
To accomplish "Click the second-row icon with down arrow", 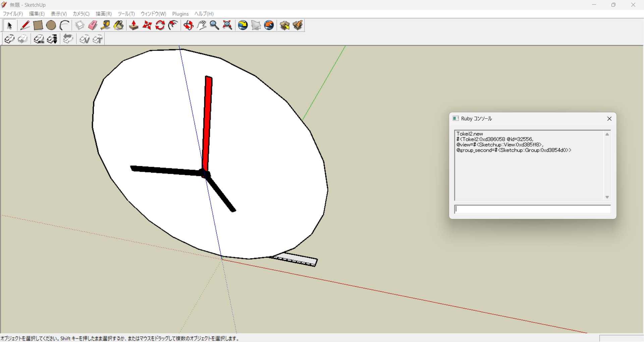I will (52, 39).
